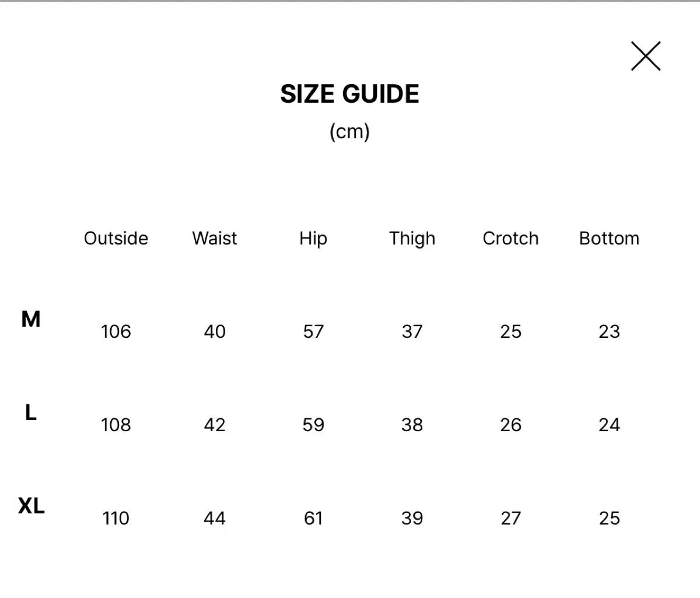Select the Outside column header

point(116,238)
